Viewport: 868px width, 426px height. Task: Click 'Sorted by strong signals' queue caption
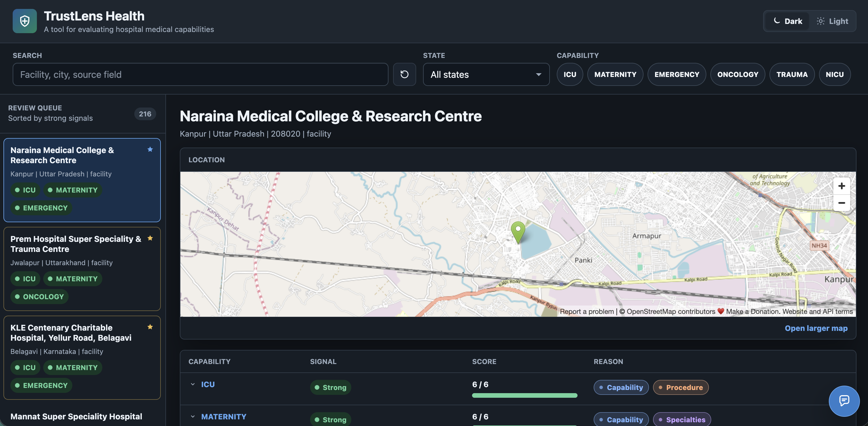click(50, 118)
